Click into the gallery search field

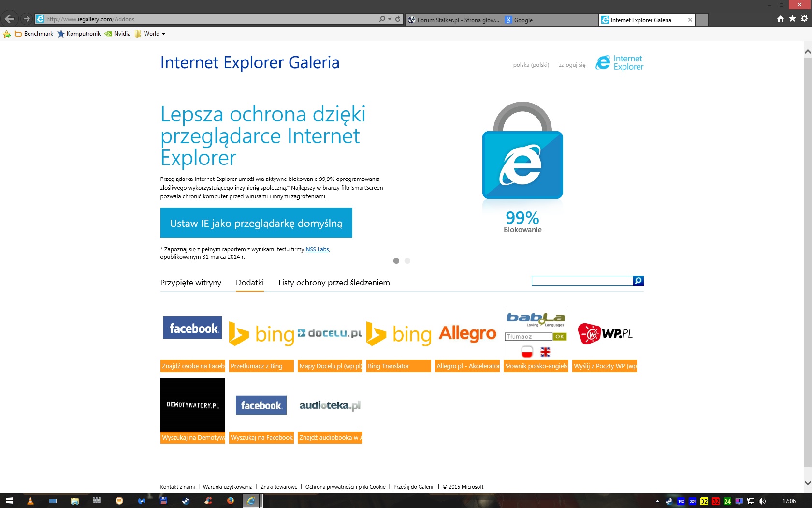coord(582,281)
